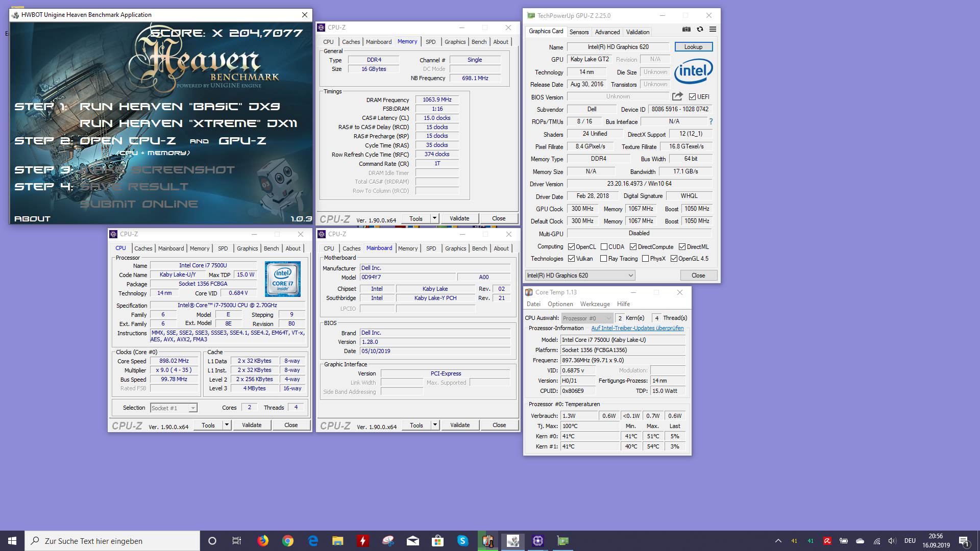980x551 pixels.
Task: Switch to Caches tab in CPU-Z CPU window
Action: coord(143,248)
